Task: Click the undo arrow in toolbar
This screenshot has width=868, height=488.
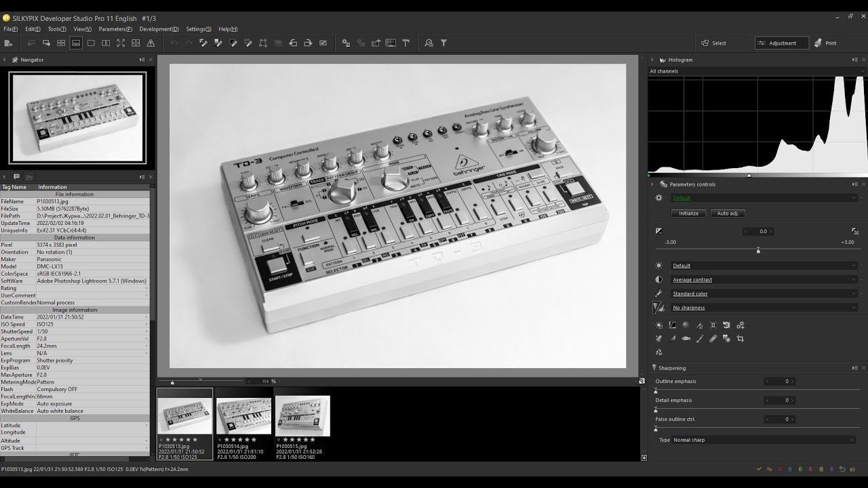Action: 174,43
